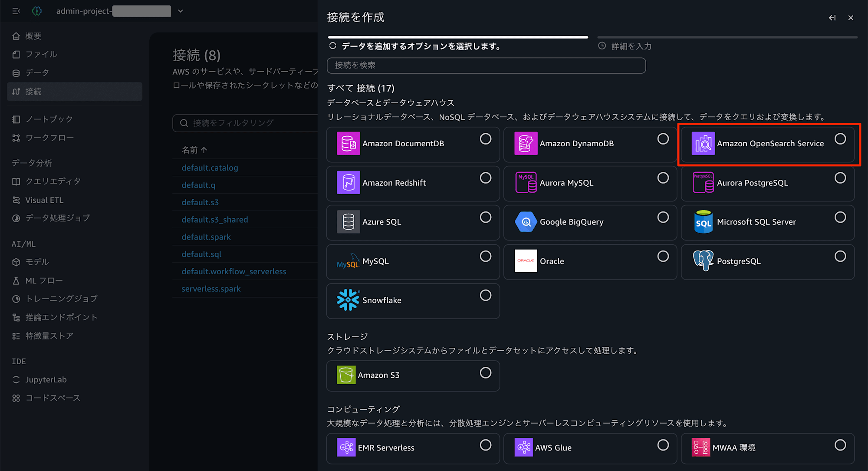The image size is (868, 471).
Task: Click the panel expand arrow icon
Action: [x=832, y=18]
